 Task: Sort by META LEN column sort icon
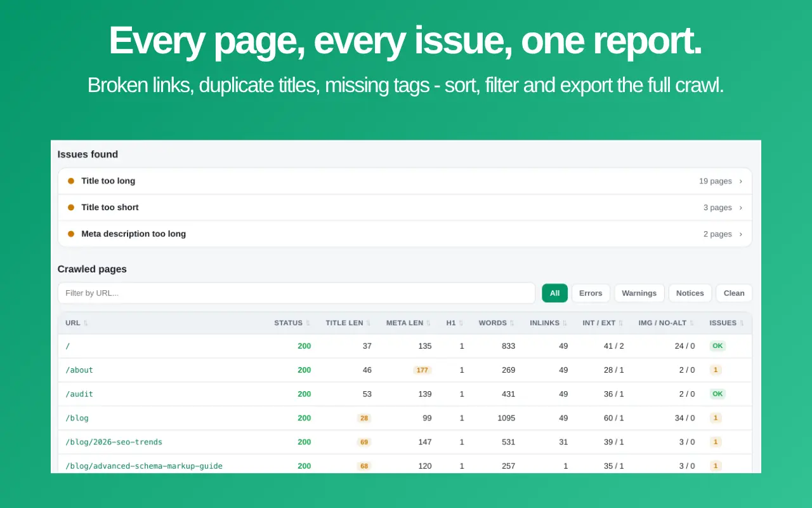(x=428, y=323)
